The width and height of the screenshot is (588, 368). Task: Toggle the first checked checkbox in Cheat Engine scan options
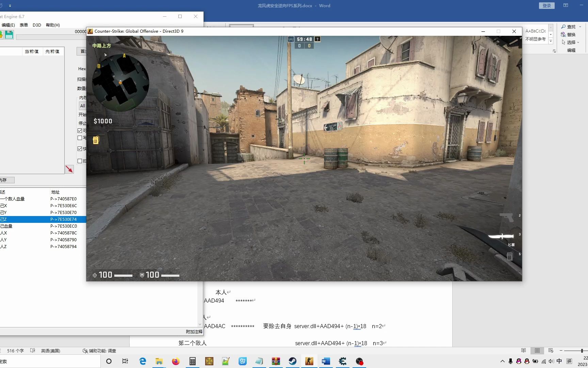(80, 131)
